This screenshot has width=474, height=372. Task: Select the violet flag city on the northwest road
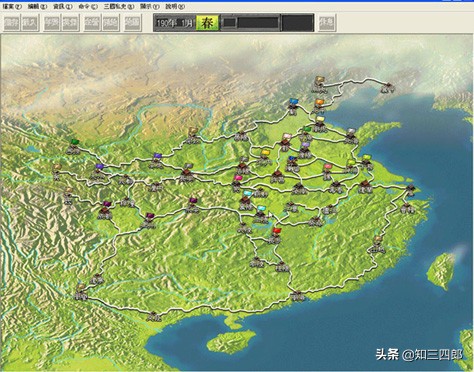point(157,161)
